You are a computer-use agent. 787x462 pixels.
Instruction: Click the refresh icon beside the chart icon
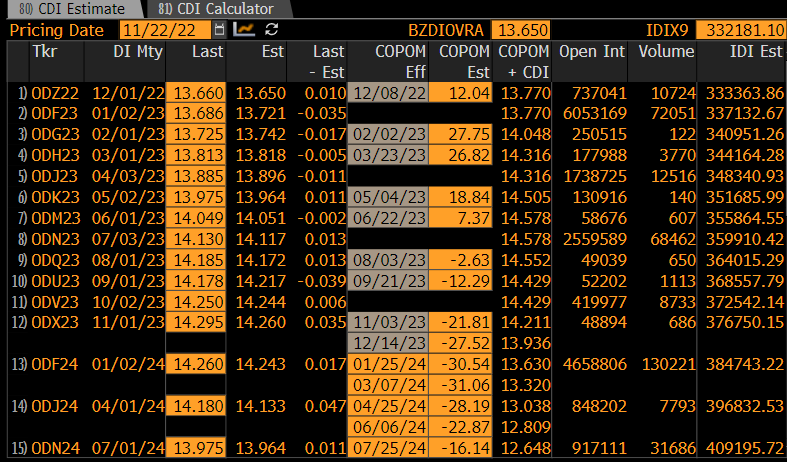pos(272,30)
